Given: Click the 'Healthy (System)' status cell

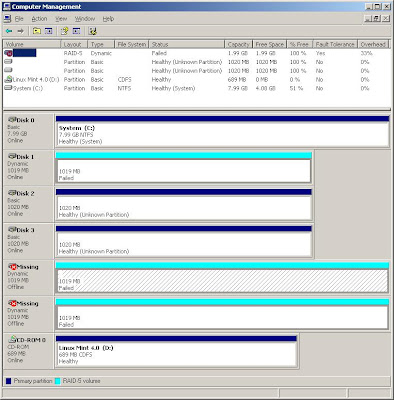Looking at the screenshot, I should click(x=173, y=88).
